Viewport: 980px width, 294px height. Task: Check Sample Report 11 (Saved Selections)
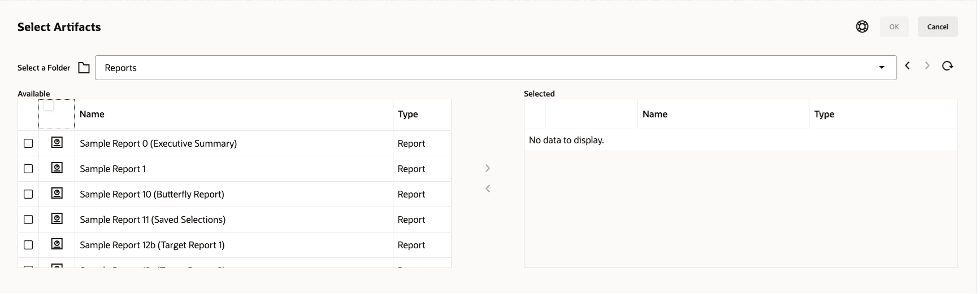pyautogui.click(x=28, y=220)
